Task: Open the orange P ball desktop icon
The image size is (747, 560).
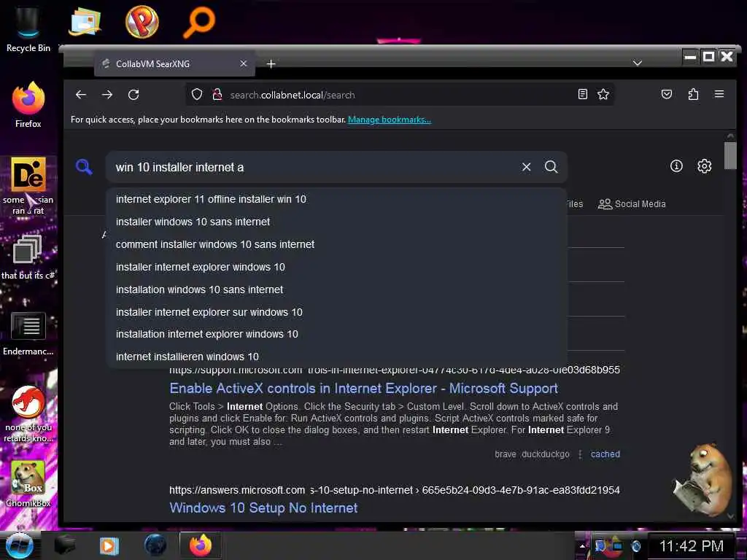Action: click(x=142, y=21)
